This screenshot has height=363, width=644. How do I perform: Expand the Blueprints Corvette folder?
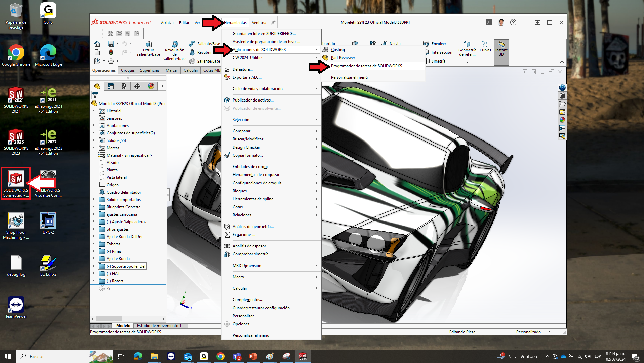point(94,207)
